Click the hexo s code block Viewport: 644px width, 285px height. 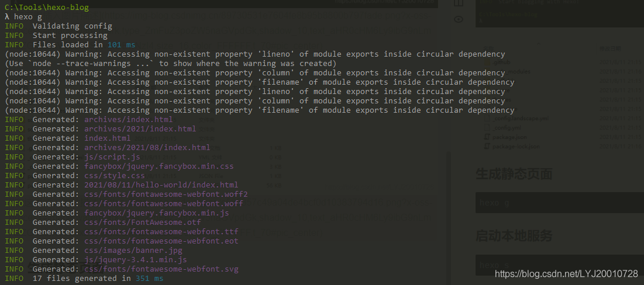560,265
